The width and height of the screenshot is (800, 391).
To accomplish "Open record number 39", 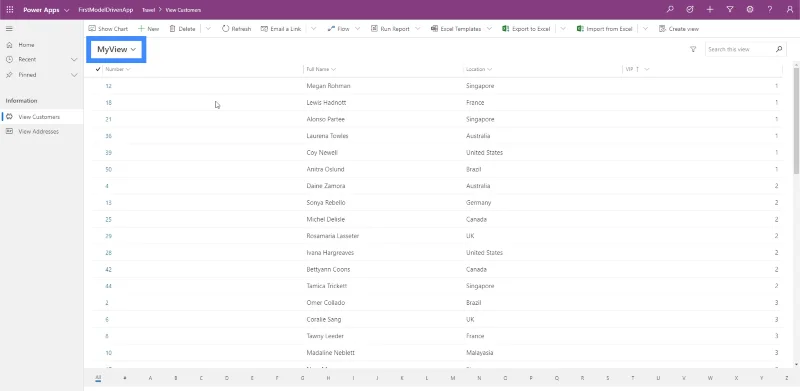I will click(109, 153).
